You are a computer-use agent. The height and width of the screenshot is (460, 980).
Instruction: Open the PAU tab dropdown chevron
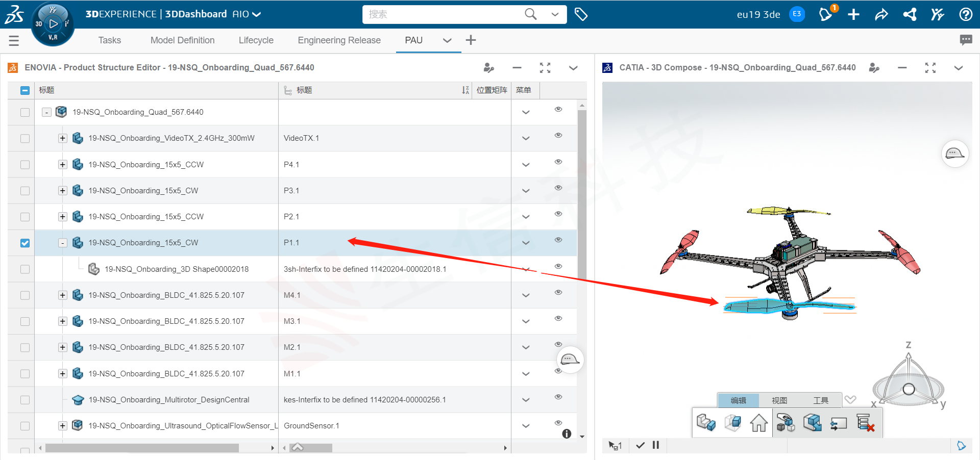[x=447, y=40]
